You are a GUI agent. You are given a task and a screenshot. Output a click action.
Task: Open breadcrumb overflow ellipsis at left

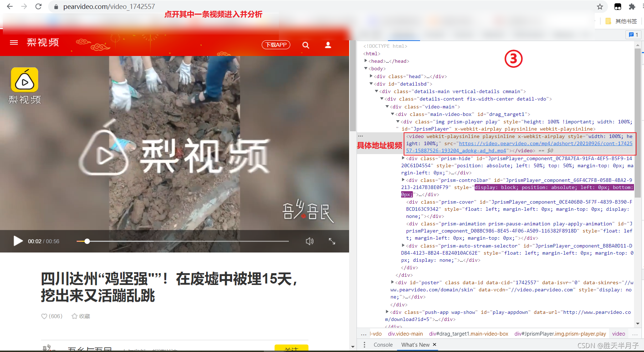[x=363, y=334]
